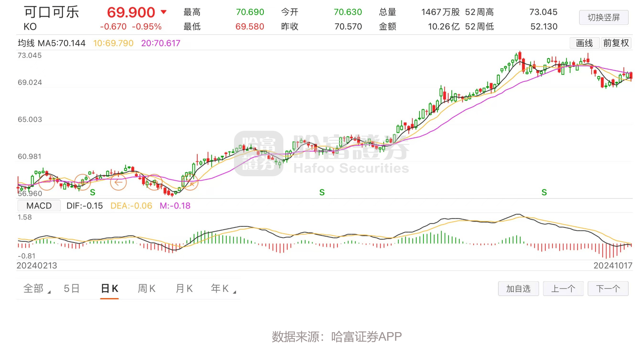Screen dimensions: 644x364
Task: Switch to the 5日 tab
Action: (x=72, y=288)
